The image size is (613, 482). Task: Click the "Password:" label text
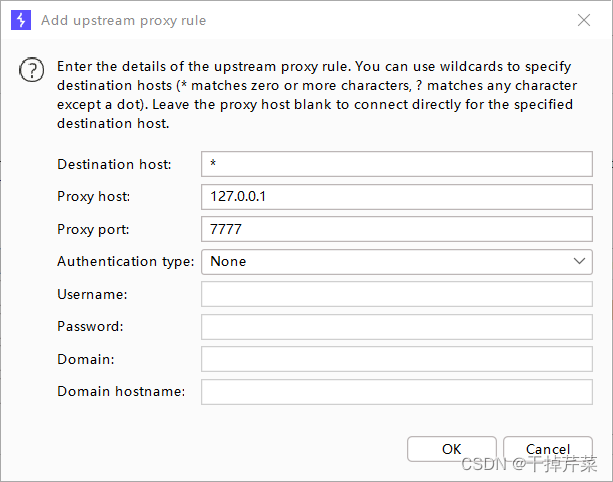pos(90,326)
